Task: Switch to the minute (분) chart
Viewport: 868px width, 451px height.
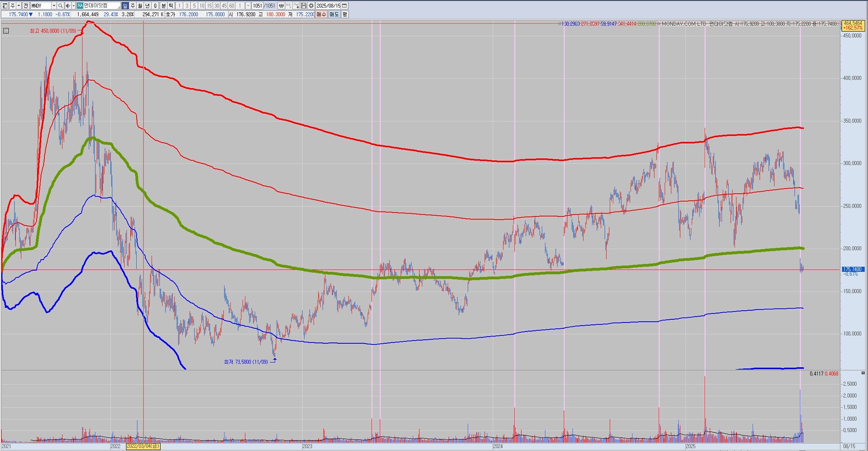Action: coord(164,5)
